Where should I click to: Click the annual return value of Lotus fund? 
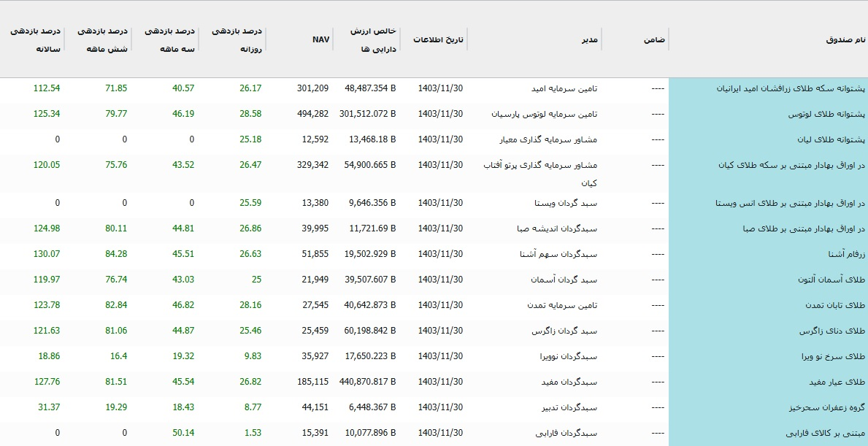(x=47, y=114)
